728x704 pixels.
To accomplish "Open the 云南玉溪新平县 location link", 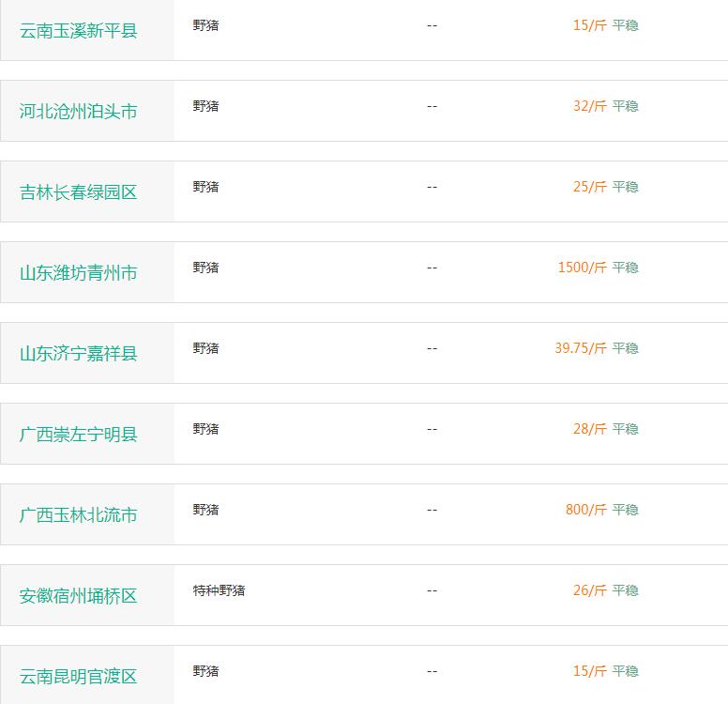I will (x=78, y=31).
